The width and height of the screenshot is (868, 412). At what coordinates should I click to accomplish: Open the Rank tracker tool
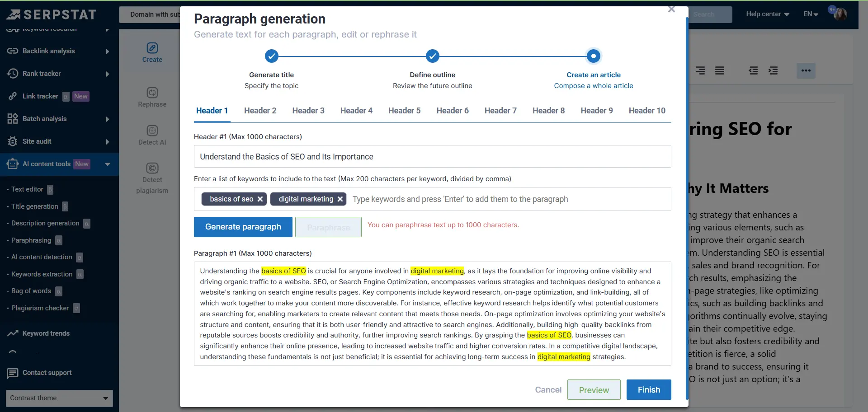(12, 73)
